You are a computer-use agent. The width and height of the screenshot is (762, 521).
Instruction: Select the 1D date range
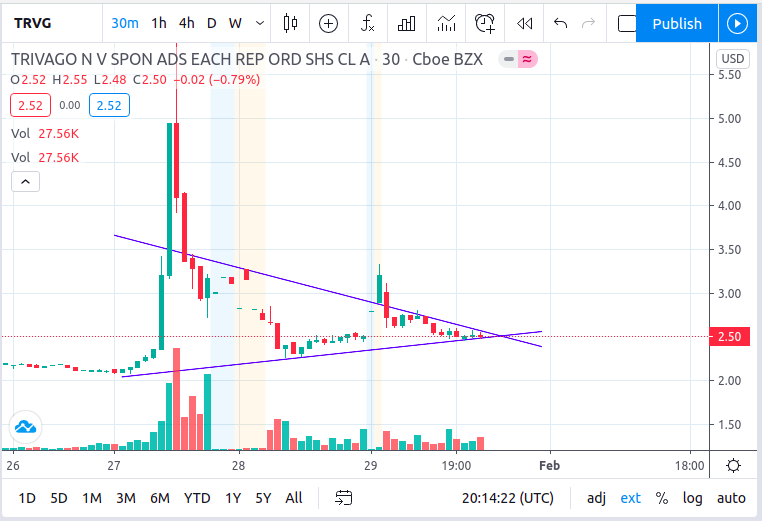click(27, 498)
